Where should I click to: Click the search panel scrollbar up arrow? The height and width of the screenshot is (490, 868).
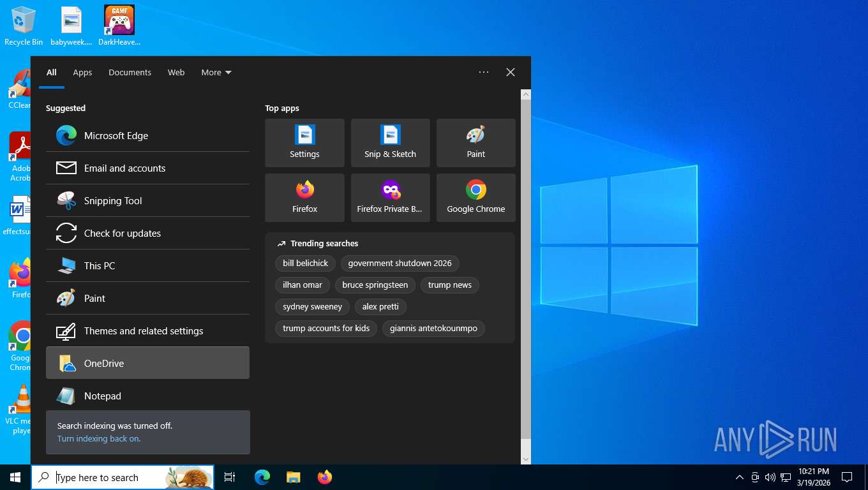click(x=526, y=94)
